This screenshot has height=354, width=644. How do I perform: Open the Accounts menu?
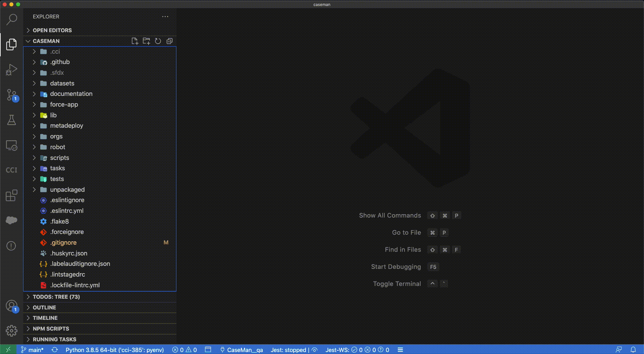tap(12, 306)
